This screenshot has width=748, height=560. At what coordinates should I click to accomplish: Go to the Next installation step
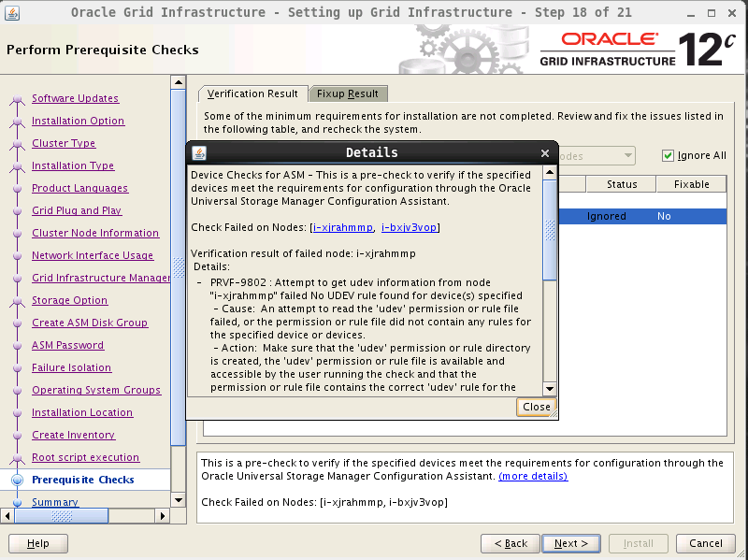click(x=570, y=543)
